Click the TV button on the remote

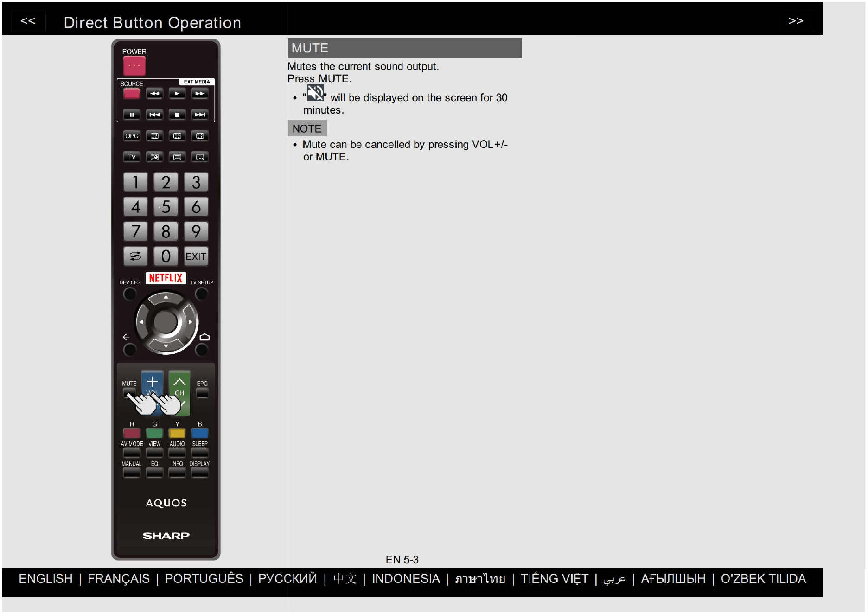[132, 157]
